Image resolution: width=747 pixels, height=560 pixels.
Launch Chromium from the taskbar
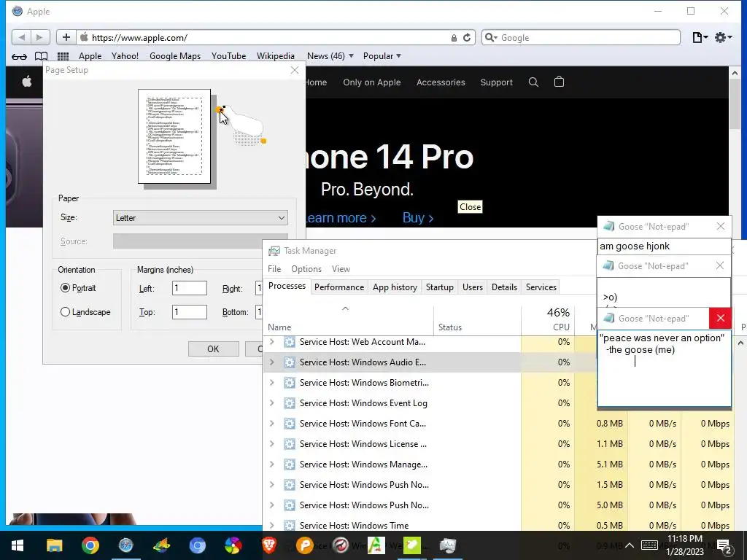coord(197,545)
